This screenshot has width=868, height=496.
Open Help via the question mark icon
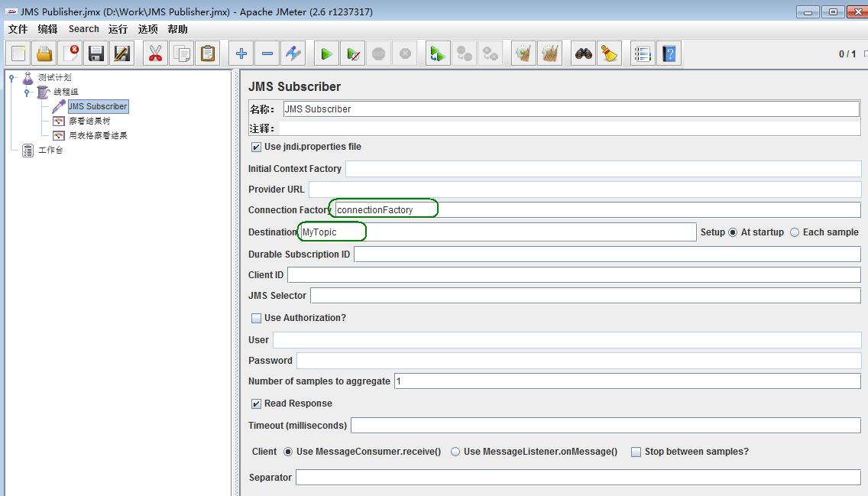pyautogui.click(x=669, y=53)
